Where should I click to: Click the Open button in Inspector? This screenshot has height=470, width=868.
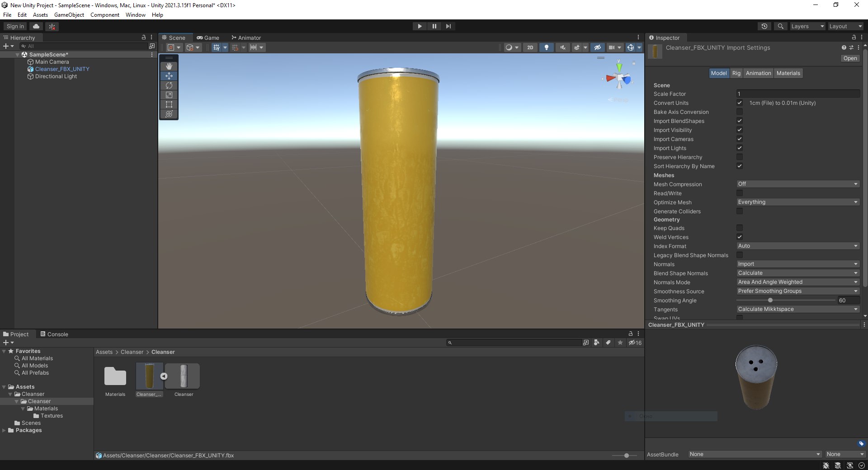pos(850,58)
